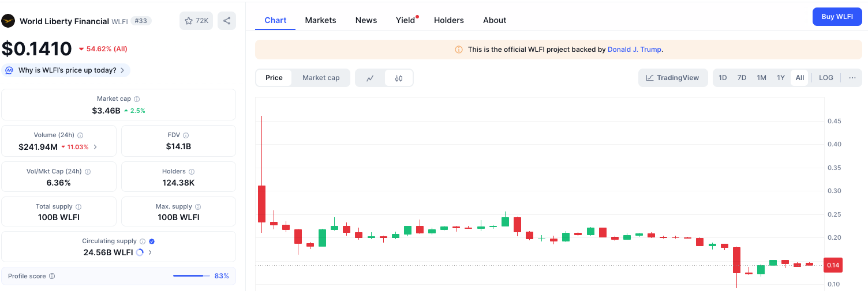Image resolution: width=868 pixels, height=291 pixels.
Task: Open Circulating supply info icon
Action: pos(143,241)
